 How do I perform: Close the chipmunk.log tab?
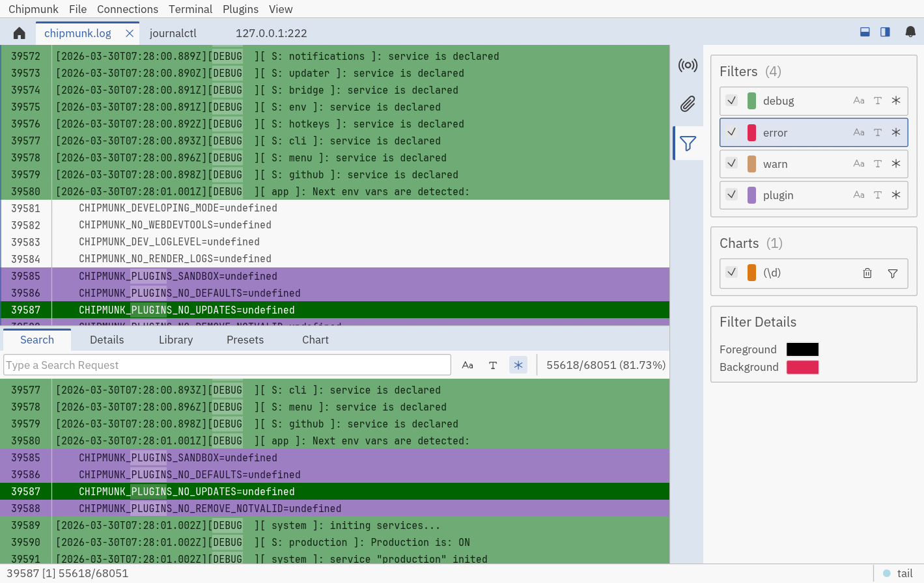pos(130,33)
